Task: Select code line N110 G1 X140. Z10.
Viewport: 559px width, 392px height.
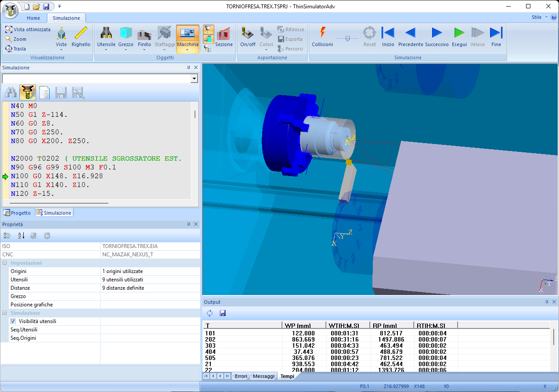Action: point(50,185)
